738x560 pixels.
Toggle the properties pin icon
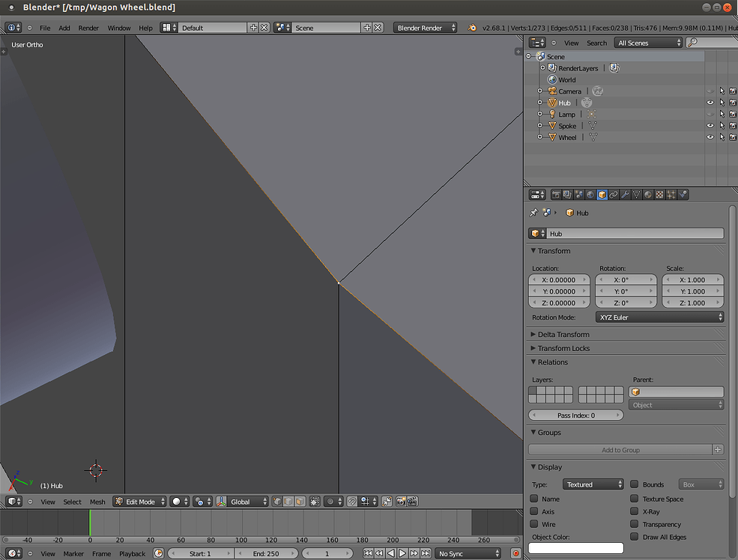[x=533, y=213]
